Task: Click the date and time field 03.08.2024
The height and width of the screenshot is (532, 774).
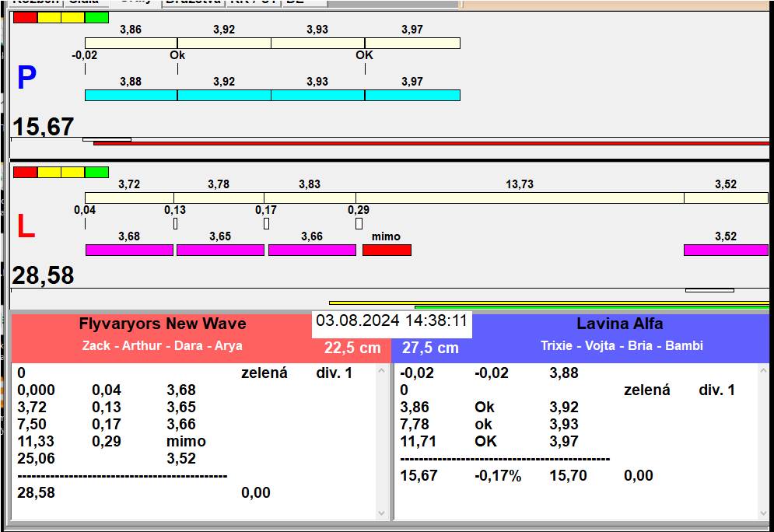Action: (x=391, y=320)
